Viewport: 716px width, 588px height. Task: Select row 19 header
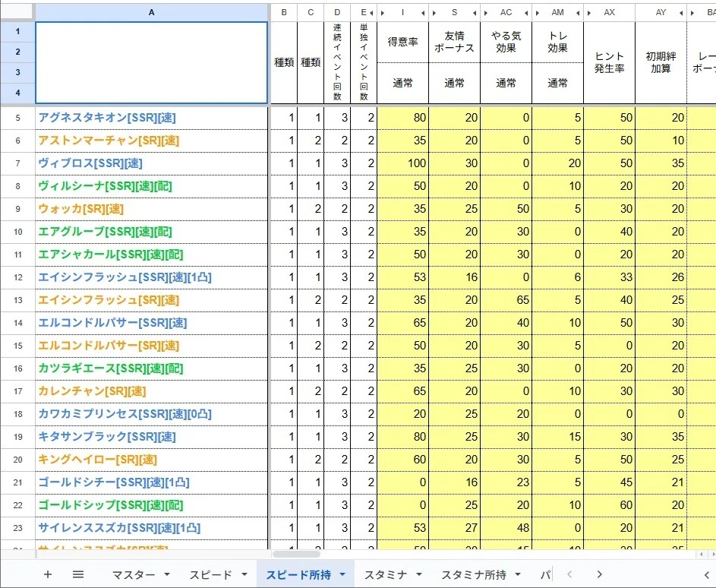click(17, 437)
